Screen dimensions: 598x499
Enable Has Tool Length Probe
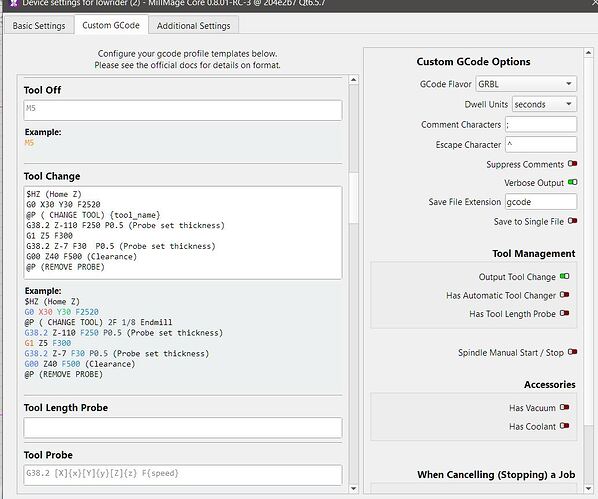click(x=564, y=313)
